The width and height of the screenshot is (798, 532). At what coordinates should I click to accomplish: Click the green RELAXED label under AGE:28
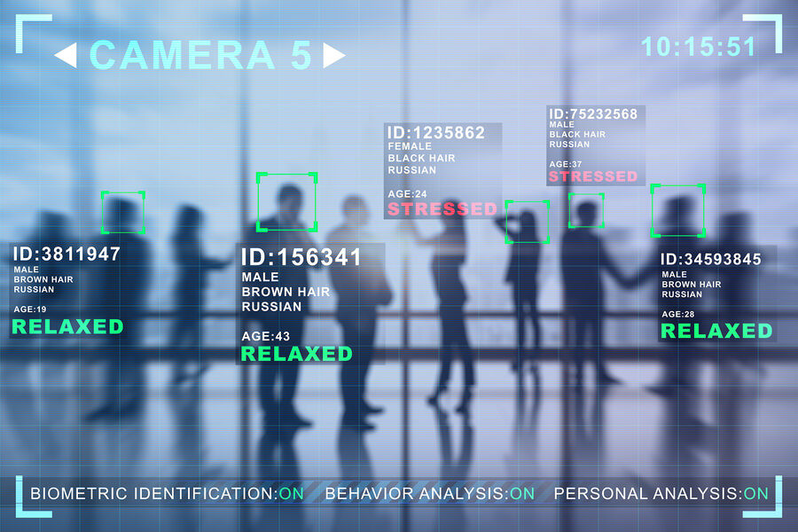[716, 331]
